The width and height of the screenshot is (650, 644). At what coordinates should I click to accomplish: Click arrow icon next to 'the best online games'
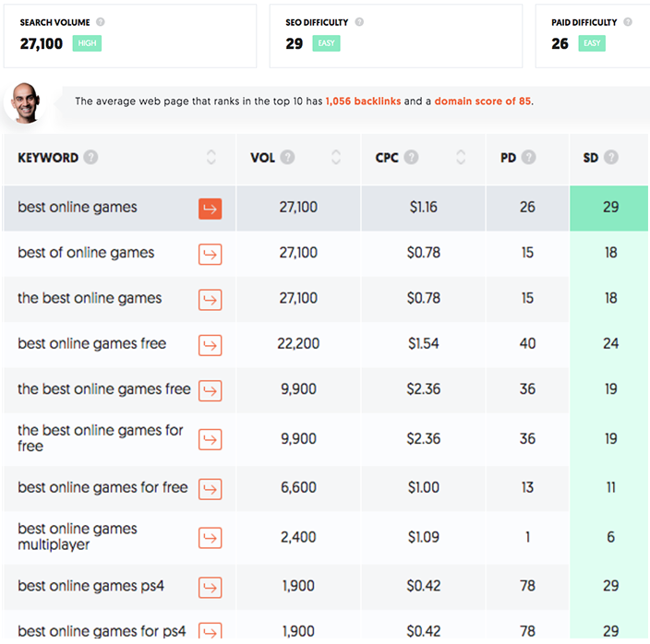[211, 299]
